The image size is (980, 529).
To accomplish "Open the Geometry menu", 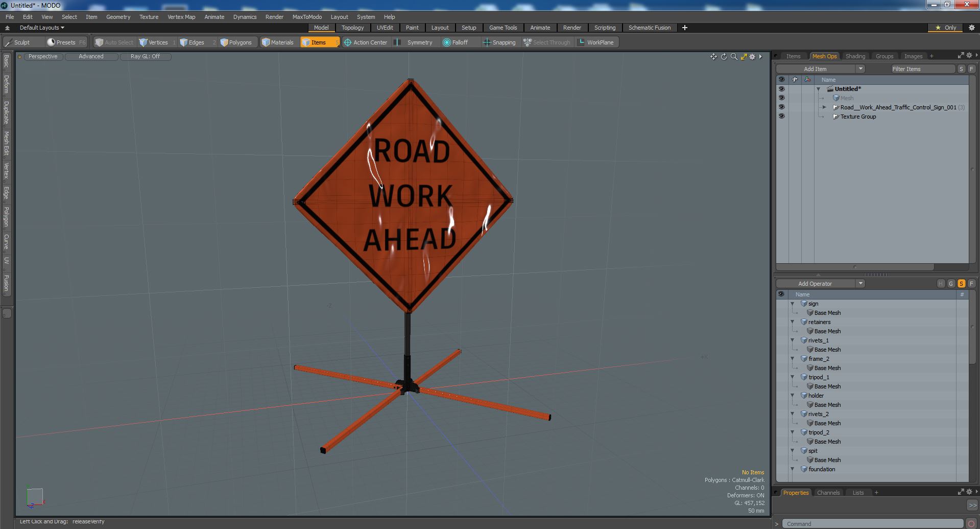I will (118, 17).
